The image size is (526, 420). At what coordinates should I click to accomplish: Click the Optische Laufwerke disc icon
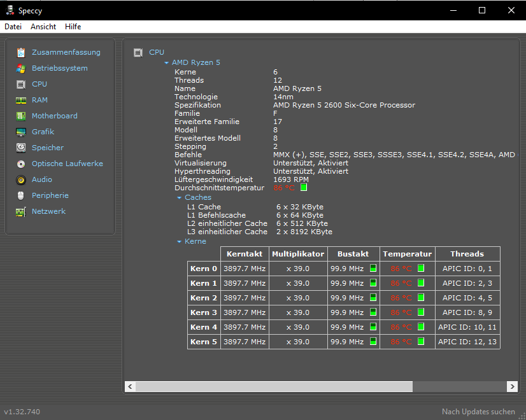(x=21, y=164)
